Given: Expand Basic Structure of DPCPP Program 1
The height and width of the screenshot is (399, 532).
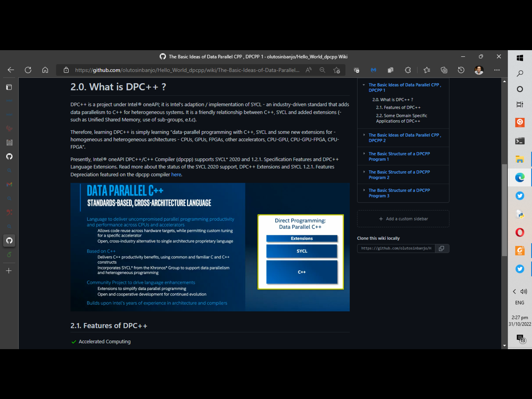Looking at the screenshot, I should (364, 154).
